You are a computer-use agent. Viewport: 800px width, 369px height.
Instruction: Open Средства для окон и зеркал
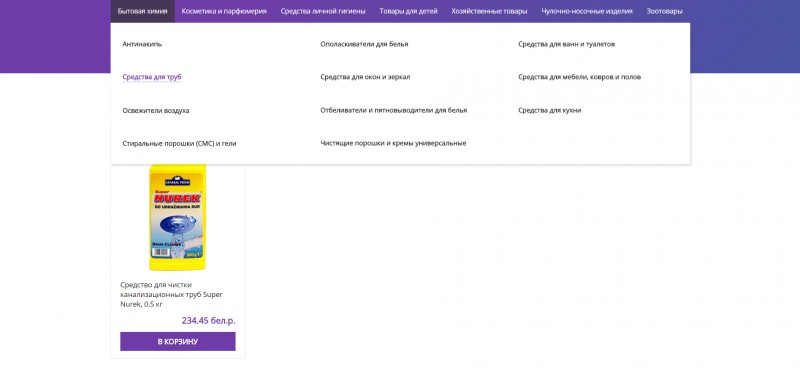tap(365, 77)
